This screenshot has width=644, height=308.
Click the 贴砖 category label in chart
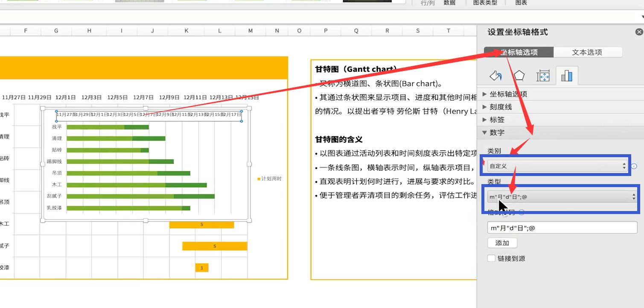[x=57, y=150]
